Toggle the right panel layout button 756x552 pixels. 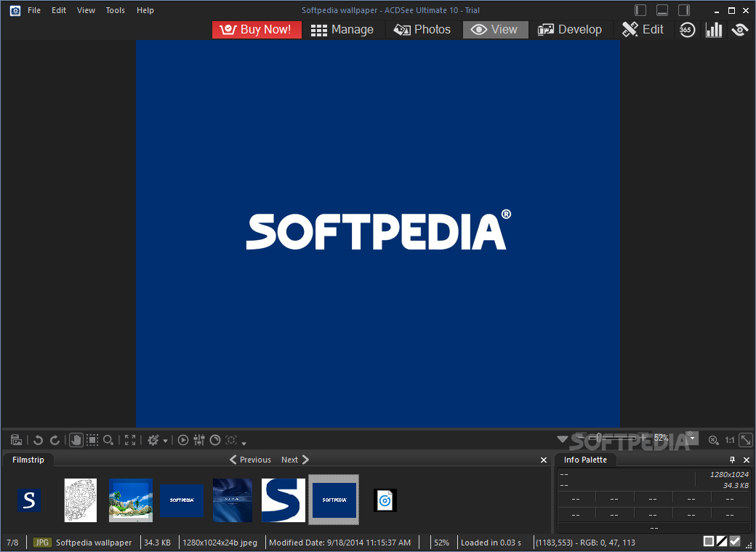[x=684, y=10]
